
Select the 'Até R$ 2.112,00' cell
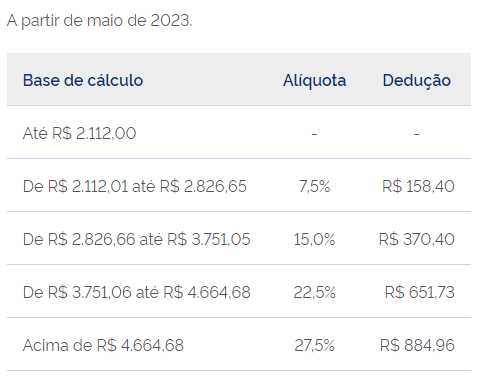79,133
